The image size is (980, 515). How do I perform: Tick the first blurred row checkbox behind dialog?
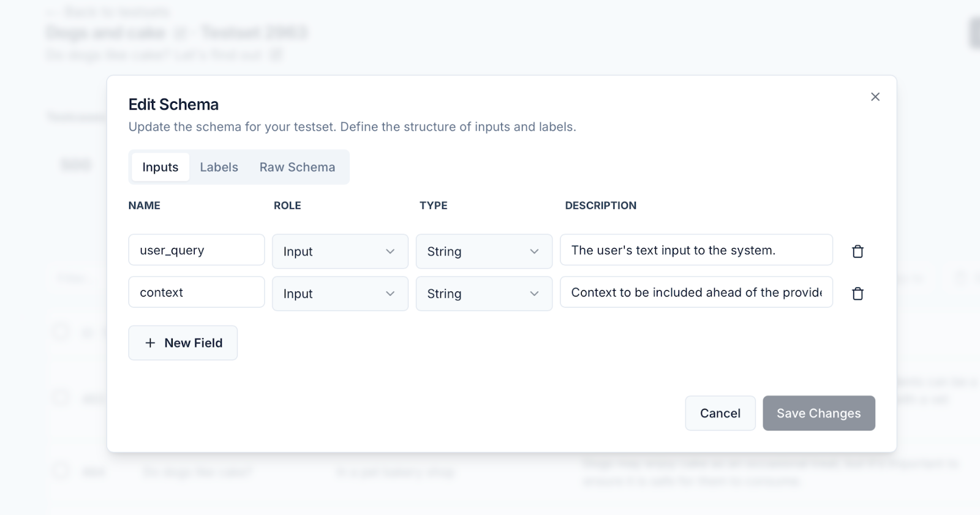[x=61, y=332]
